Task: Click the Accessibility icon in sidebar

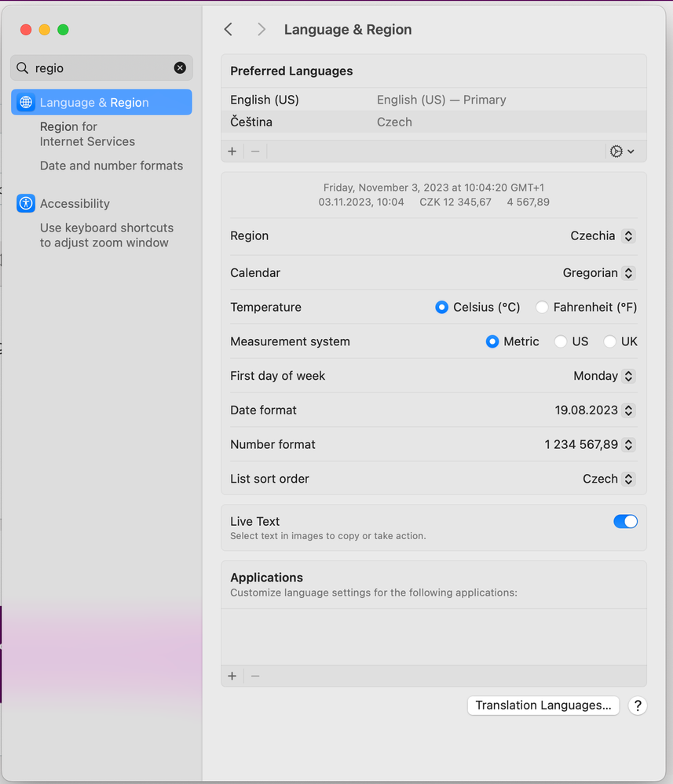Action: (25, 203)
